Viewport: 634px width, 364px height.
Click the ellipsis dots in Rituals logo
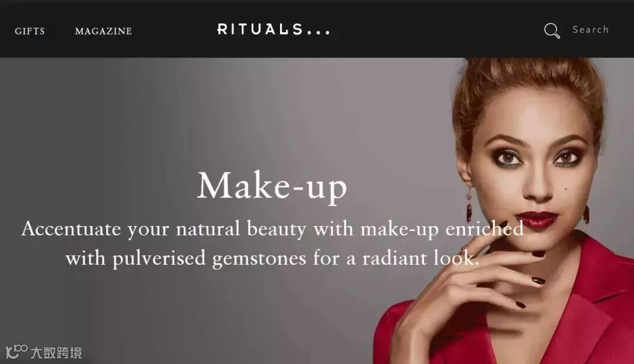[x=319, y=31]
